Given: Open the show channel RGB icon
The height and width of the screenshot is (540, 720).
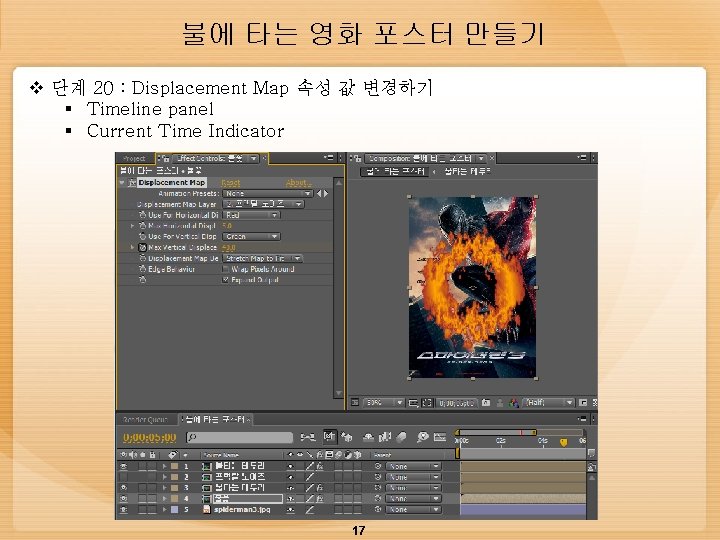Looking at the screenshot, I should pyautogui.click(x=513, y=403).
